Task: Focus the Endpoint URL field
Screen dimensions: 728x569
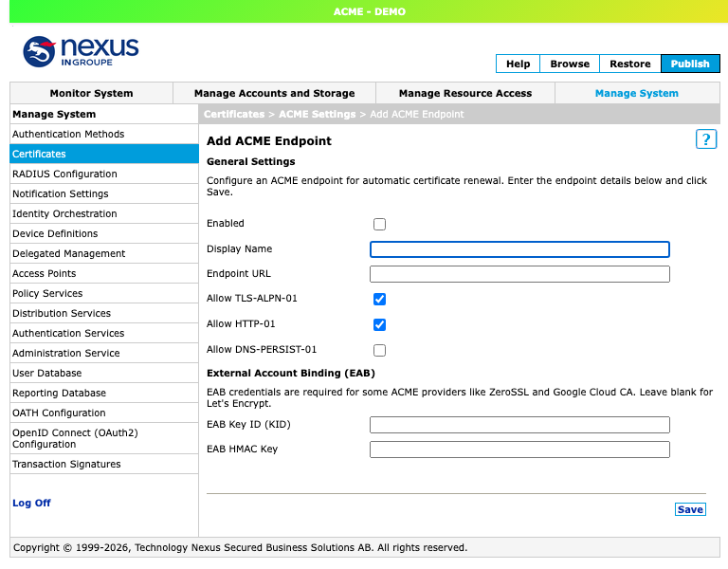Action: 519,274
